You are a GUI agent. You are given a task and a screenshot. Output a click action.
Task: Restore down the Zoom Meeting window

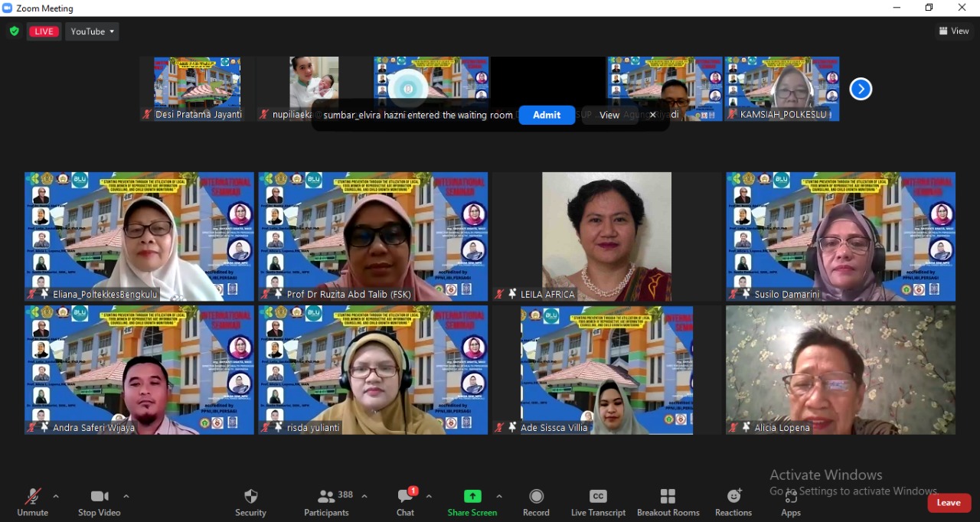click(x=929, y=8)
